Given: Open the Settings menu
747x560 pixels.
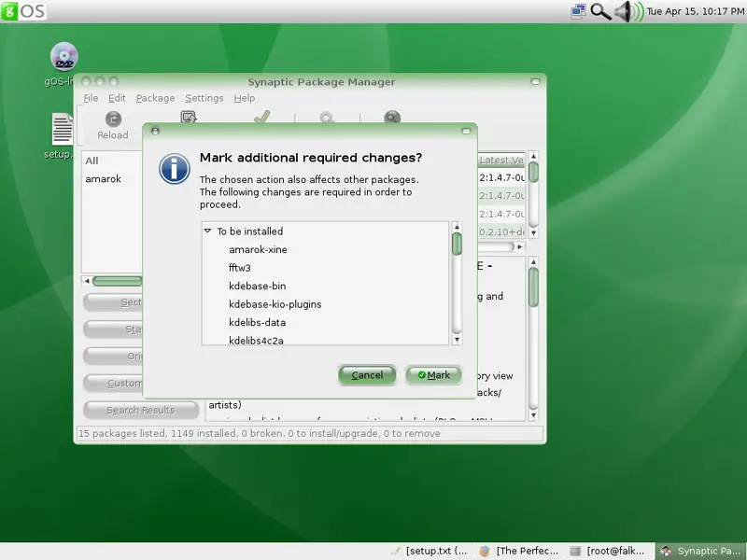Looking at the screenshot, I should click(204, 98).
